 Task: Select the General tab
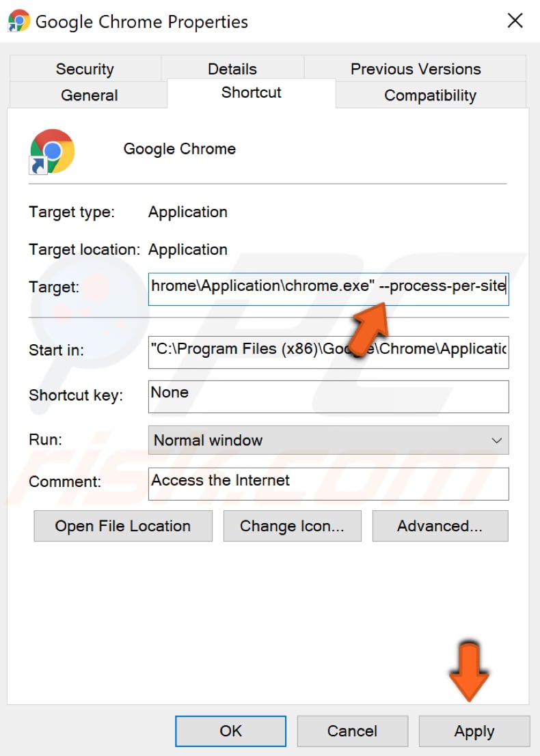(x=89, y=96)
